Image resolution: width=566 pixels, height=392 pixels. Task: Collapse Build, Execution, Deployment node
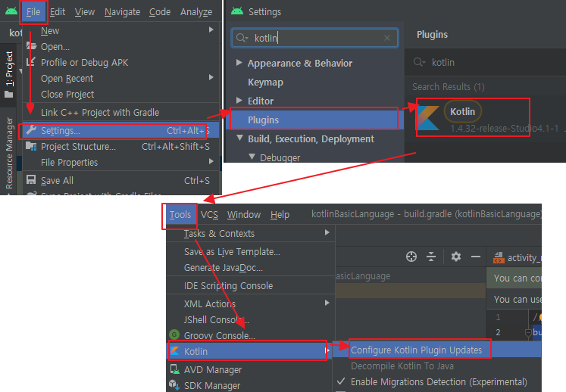(239, 138)
